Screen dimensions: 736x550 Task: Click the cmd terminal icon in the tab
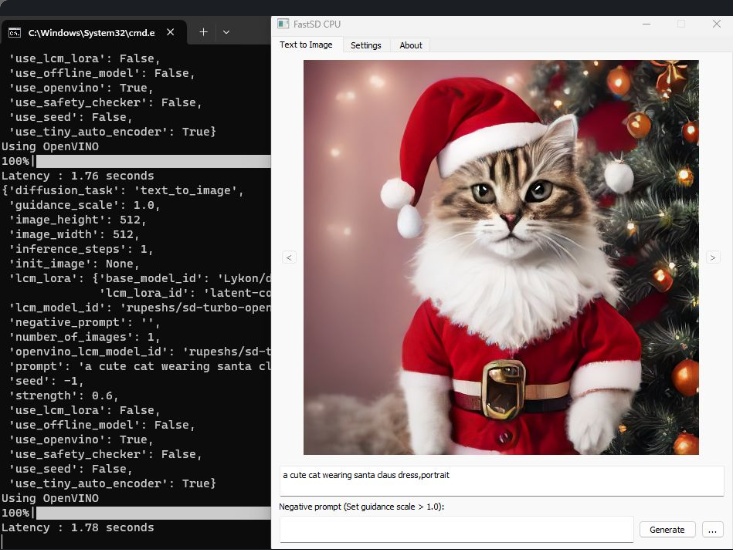click(x=15, y=32)
